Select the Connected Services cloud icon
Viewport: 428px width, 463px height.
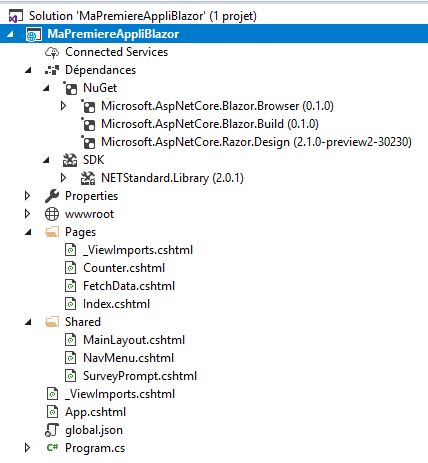point(52,52)
